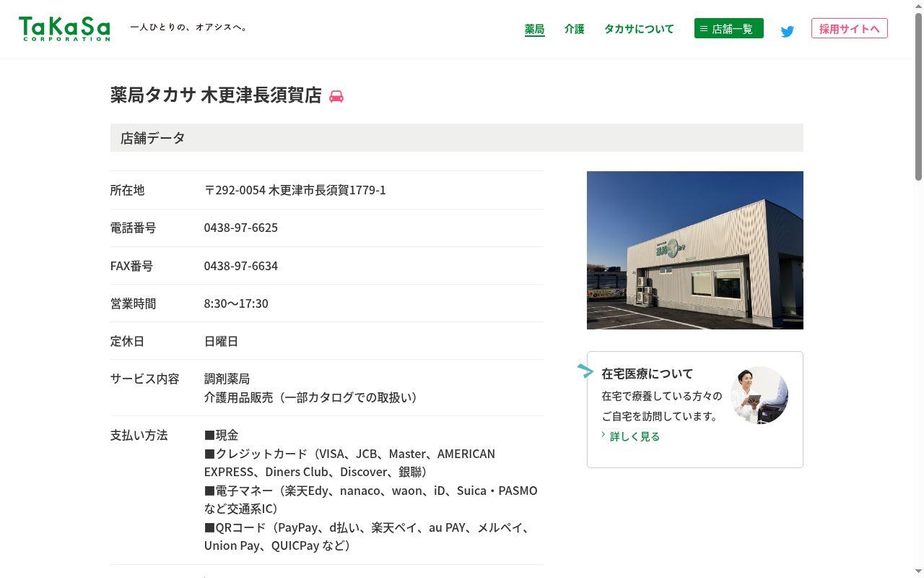Click the 店舗データ section header
924x578 pixels.
(x=457, y=137)
